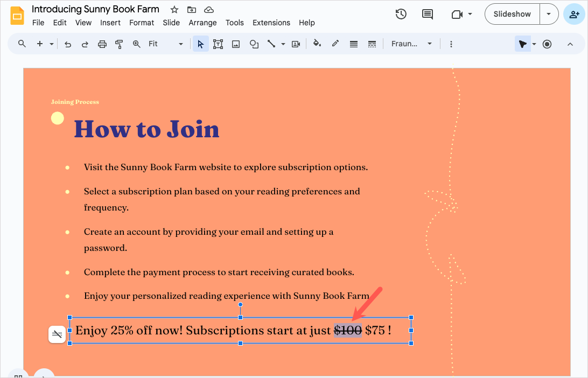
Task: Click the struck-through $100 text
Action: click(348, 331)
